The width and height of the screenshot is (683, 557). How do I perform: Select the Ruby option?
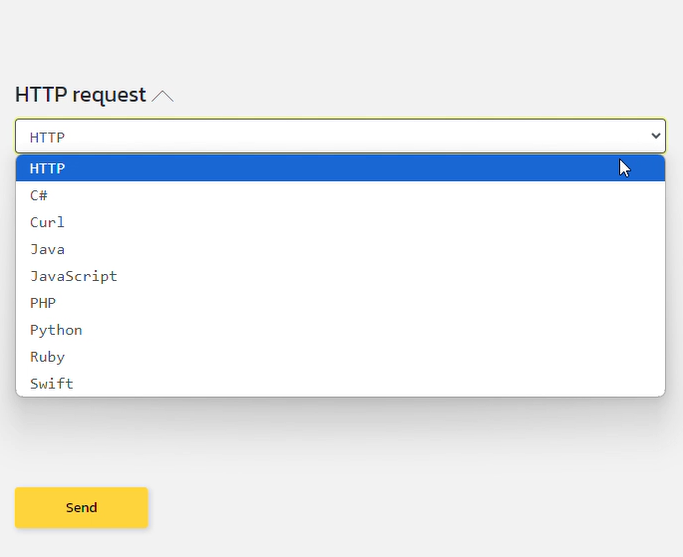(x=340, y=357)
